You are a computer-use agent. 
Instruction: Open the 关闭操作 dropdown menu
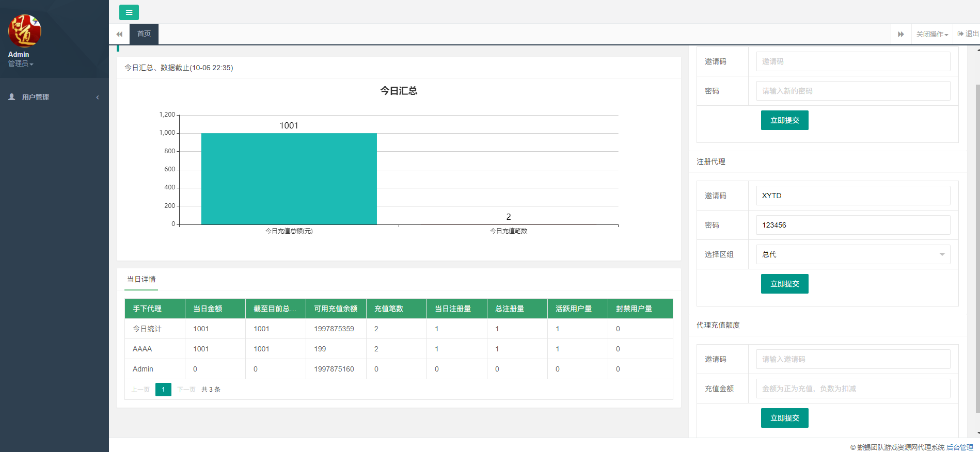coord(931,34)
